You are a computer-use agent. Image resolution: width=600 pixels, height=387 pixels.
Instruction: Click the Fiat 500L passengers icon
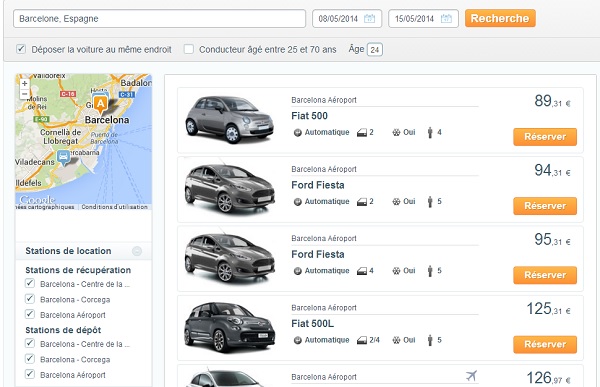tap(430, 340)
